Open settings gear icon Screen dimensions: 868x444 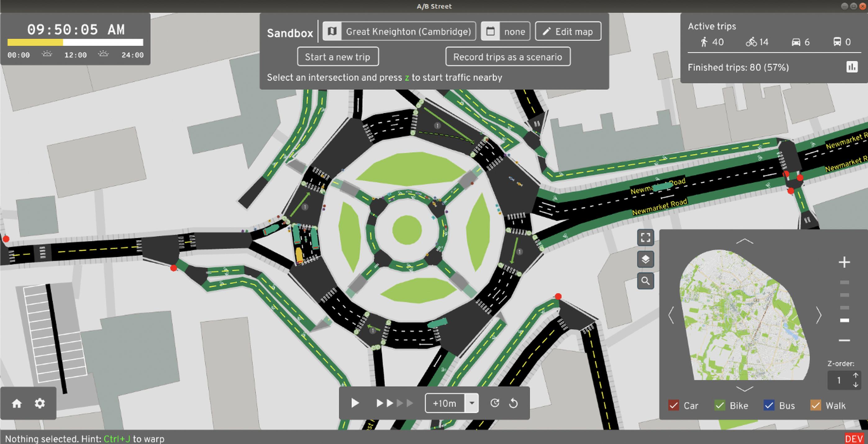40,403
